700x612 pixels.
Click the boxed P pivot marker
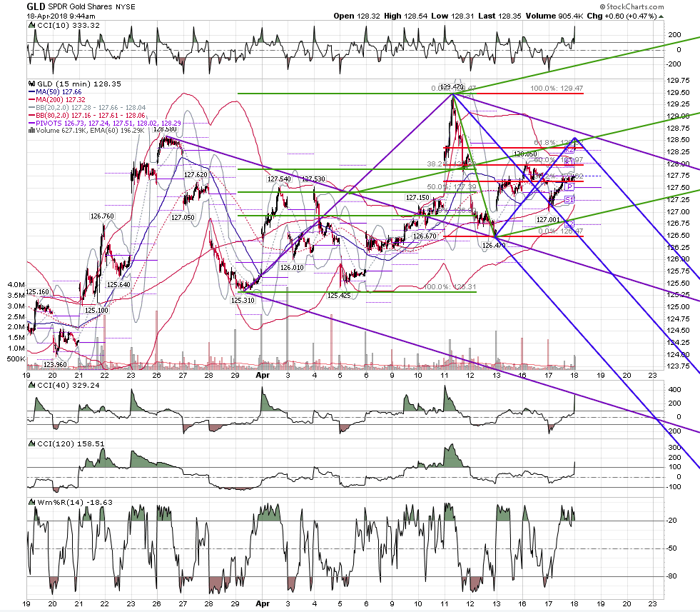pyautogui.click(x=570, y=186)
